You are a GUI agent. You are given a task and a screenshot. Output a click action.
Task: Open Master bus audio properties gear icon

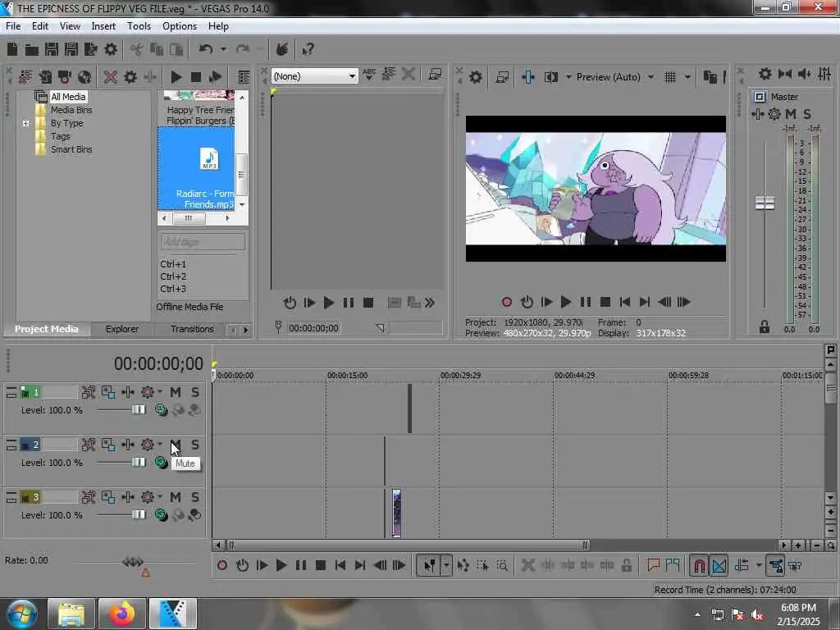tap(765, 74)
